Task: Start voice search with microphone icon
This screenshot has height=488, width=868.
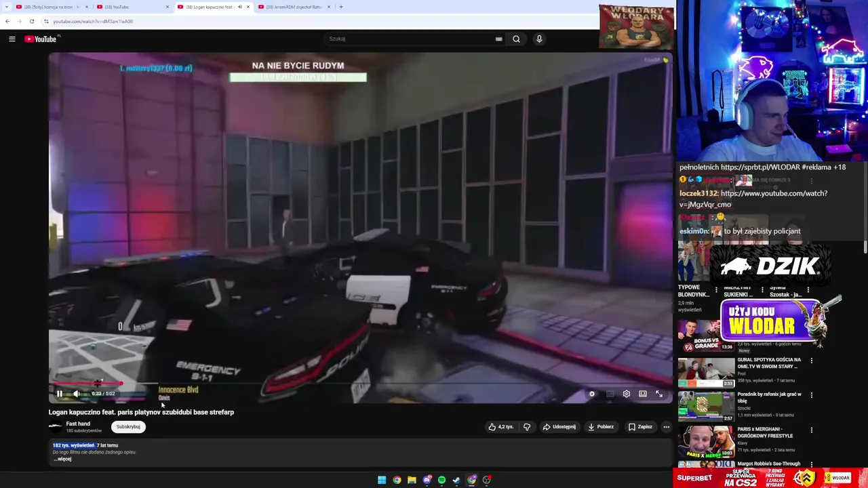Action: 539,39
